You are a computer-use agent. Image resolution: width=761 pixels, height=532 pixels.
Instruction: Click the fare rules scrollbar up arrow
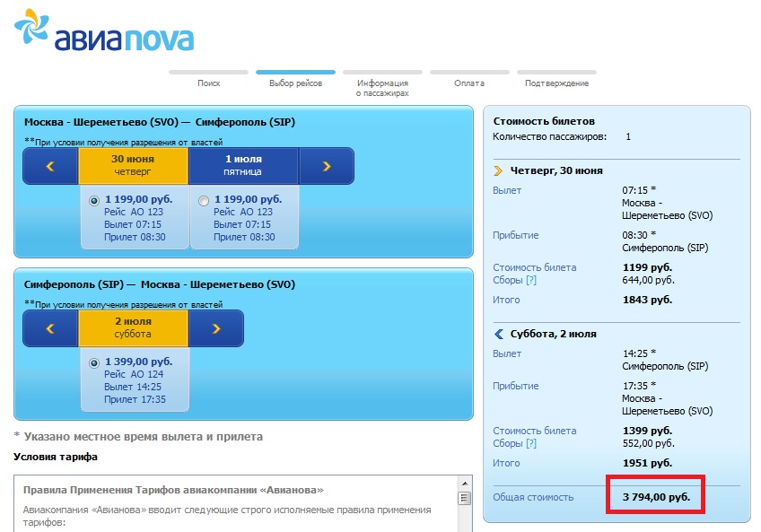pos(465,498)
